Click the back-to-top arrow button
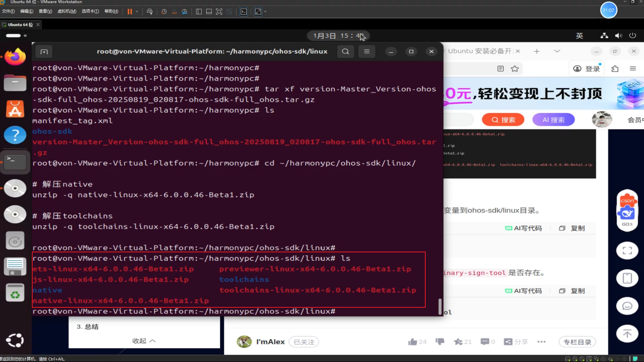 (x=627, y=334)
